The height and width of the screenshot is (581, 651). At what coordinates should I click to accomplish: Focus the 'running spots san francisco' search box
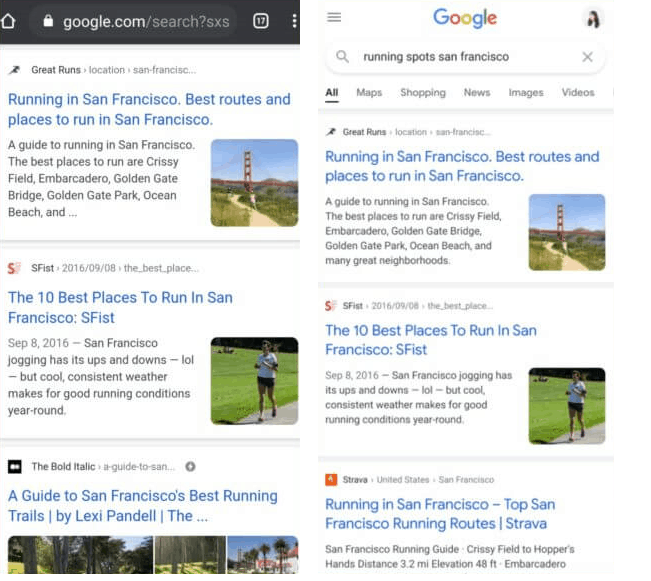[465, 56]
